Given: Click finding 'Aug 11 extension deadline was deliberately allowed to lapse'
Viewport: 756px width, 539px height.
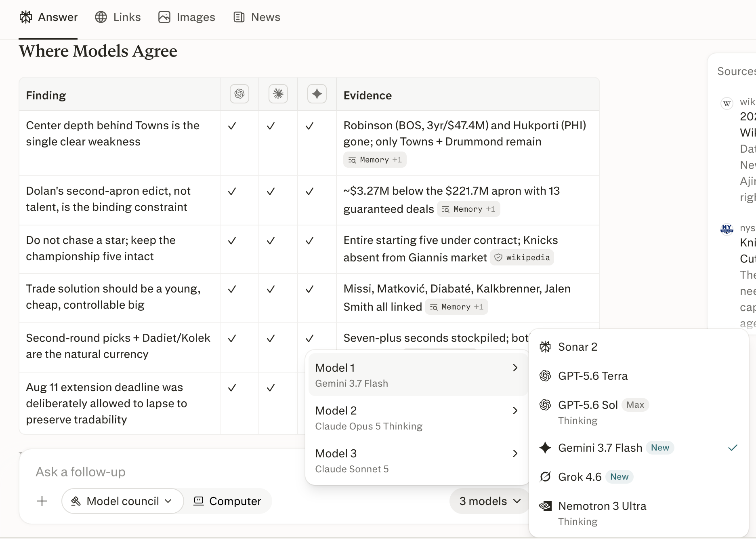Looking at the screenshot, I should [x=107, y=403].
